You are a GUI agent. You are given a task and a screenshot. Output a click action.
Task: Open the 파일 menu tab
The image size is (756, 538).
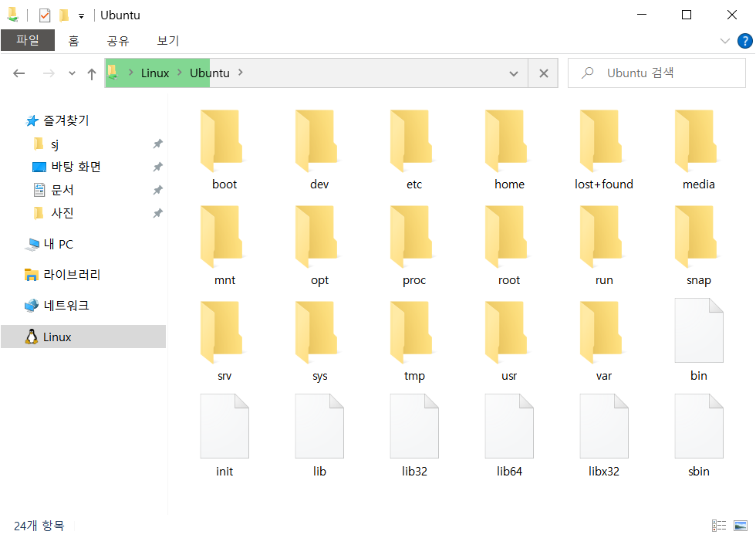28,40
